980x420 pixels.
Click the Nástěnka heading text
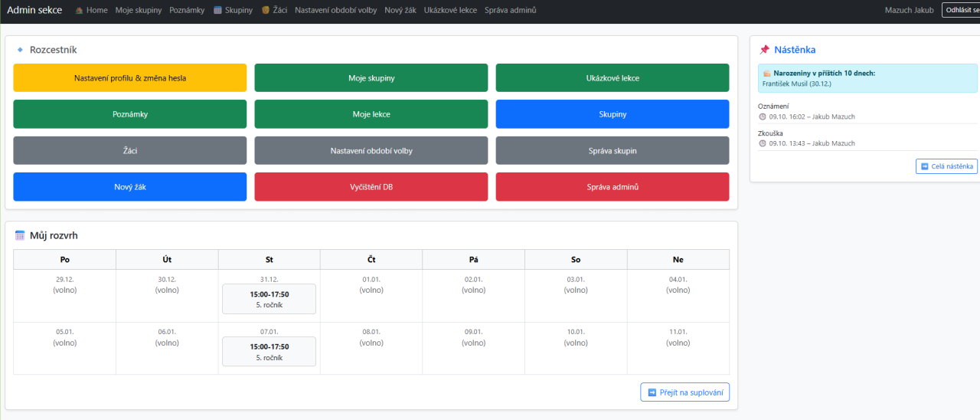click(795, 50)
